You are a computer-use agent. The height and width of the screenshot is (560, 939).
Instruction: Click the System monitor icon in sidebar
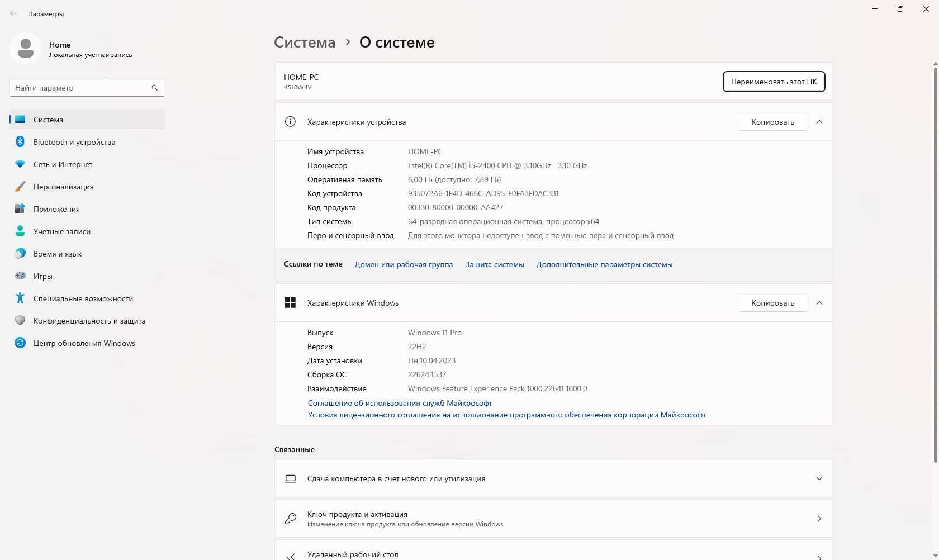(20, 120)
